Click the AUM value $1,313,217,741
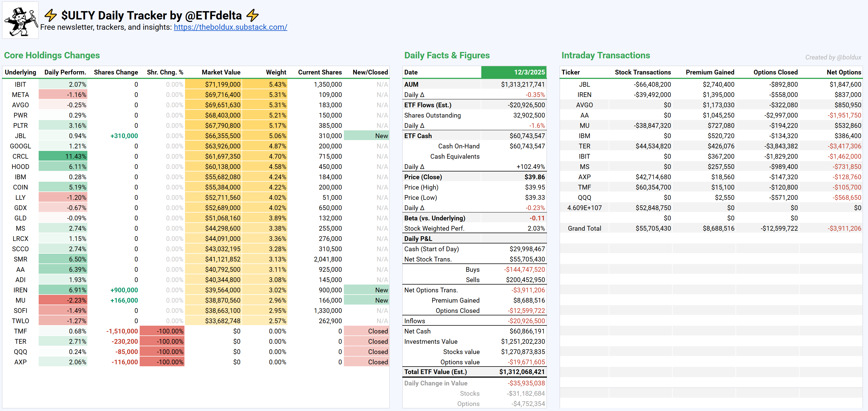 point(523,84)
